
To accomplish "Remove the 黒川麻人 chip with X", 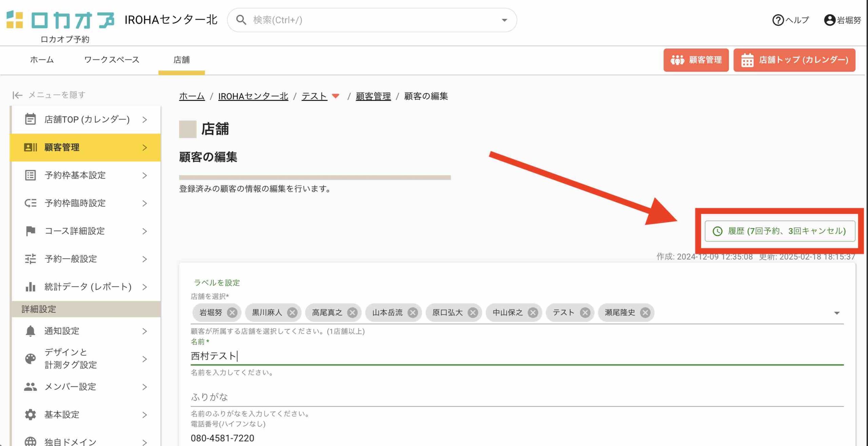I will pyautogui.click(x=292, y=313).
